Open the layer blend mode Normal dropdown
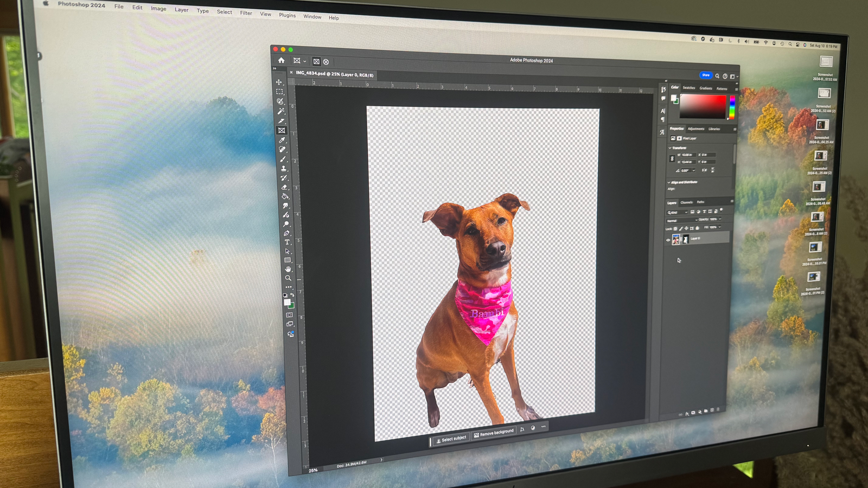This screenshot has height=488, width=868. click(x=682, y=221)
